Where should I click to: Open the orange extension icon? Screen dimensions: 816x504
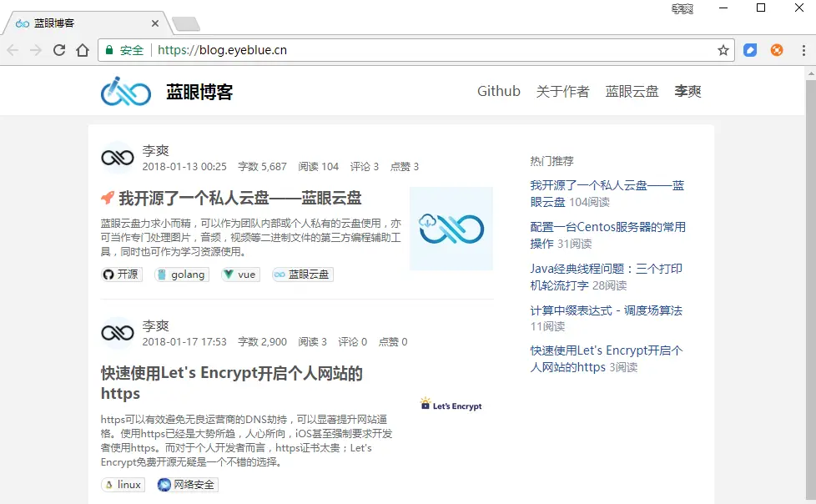click(x=777, y=50)
